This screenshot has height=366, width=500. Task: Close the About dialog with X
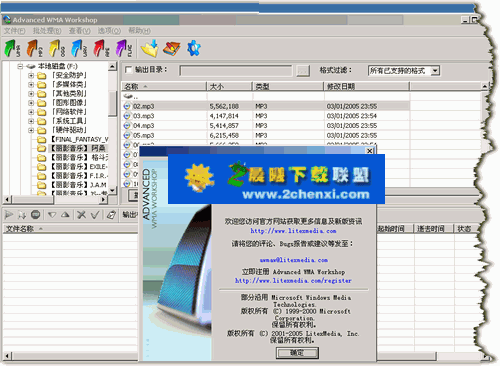click(369, 151)
